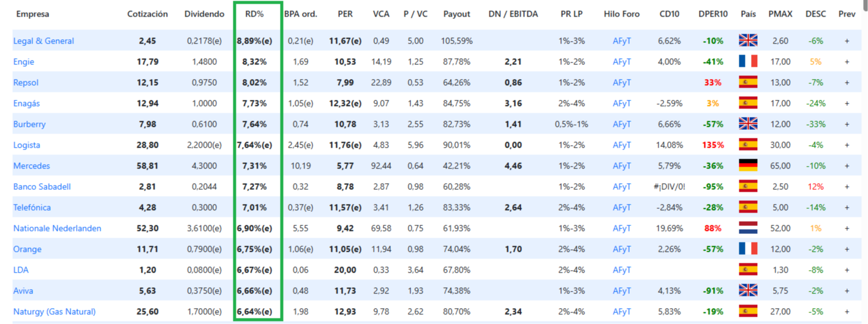Expand the plus in Burberry row
The image size is (868, 324).
tap(847, 124)
